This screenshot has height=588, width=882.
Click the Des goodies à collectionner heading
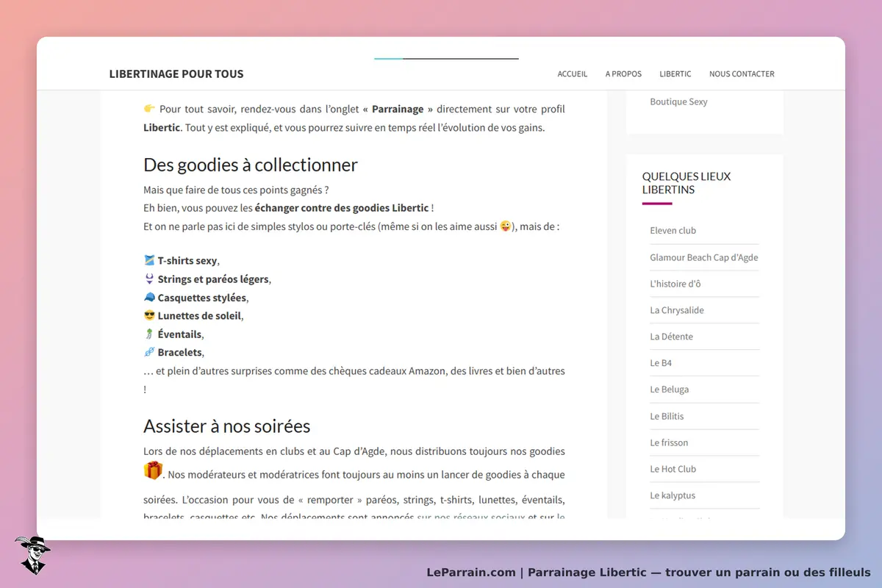[251, 165]
